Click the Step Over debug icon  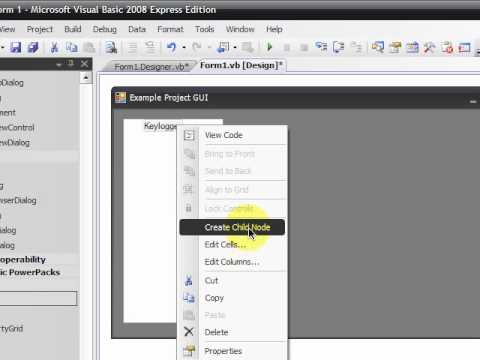pos(339,47)
